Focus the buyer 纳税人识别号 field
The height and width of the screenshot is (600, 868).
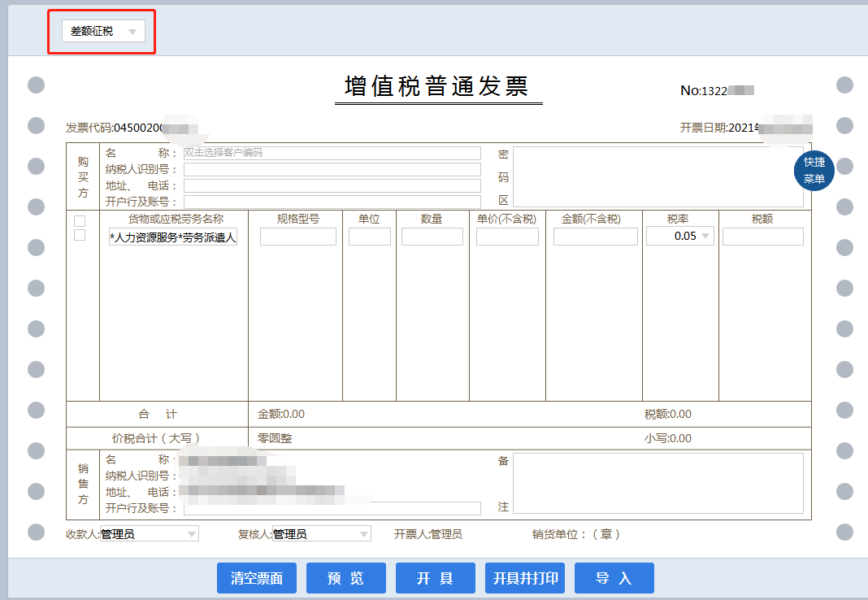pyautogui.click(x=332, y=169)
